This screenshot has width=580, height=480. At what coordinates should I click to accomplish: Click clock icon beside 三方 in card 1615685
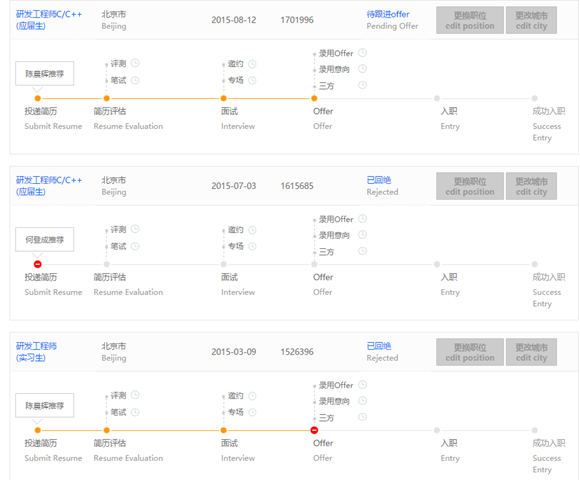pos(362,251)
